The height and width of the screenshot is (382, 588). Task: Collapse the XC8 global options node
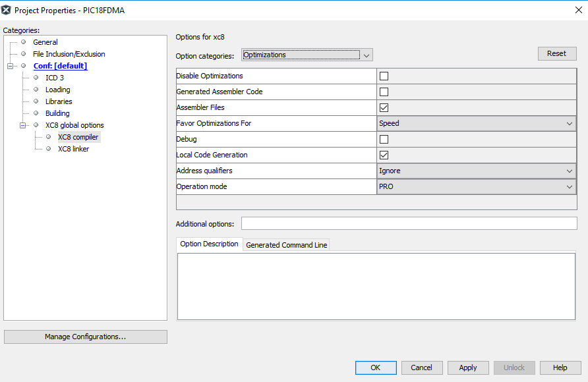[23, 125]
